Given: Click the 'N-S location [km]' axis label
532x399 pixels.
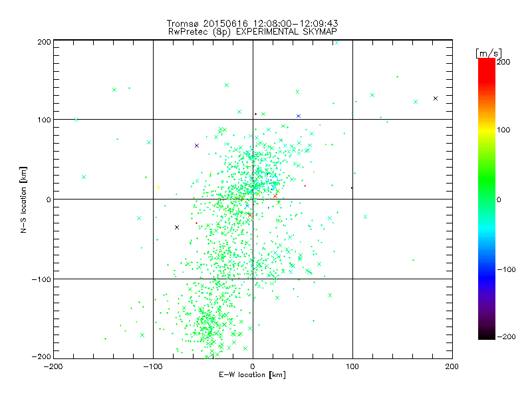Looking at the screenshot, I should pos(23,199).
